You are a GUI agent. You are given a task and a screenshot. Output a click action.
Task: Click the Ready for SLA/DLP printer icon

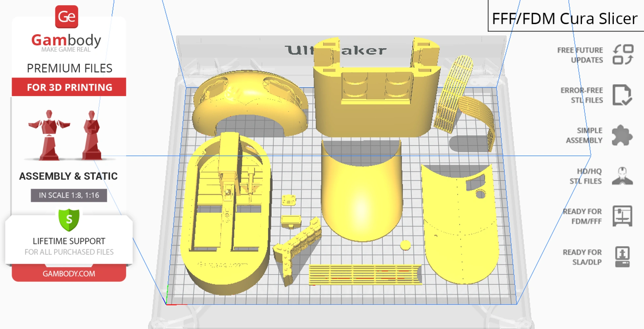(x=622, y=257)
